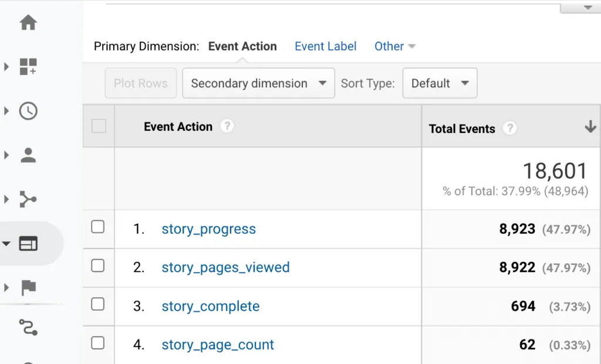601x364 pixels.
Task: Click the Event Action help icon
Action: pos(227,126)
